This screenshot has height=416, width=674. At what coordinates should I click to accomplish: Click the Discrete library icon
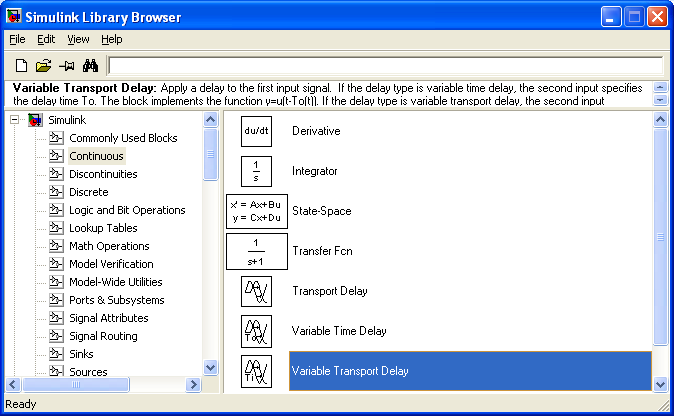pos(56,192)
